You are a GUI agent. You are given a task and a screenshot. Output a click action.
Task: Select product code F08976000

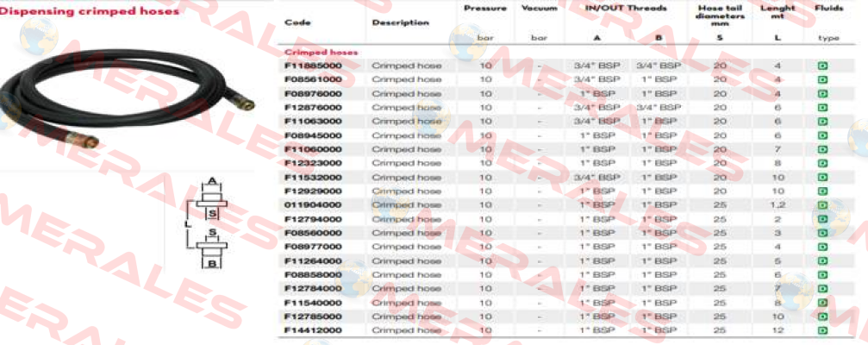tap(313, 94)
